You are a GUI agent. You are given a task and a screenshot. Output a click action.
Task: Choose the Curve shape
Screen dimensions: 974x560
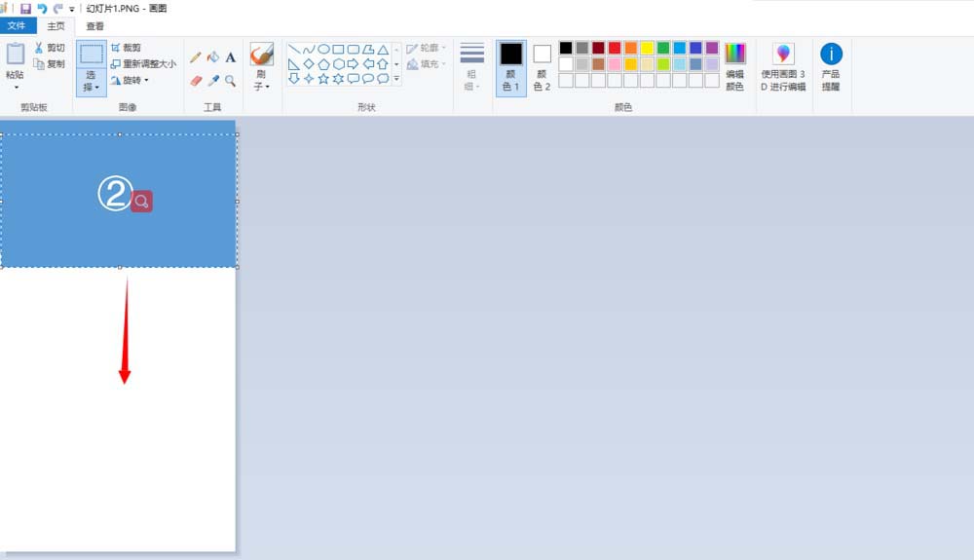[x=309, y=49]
